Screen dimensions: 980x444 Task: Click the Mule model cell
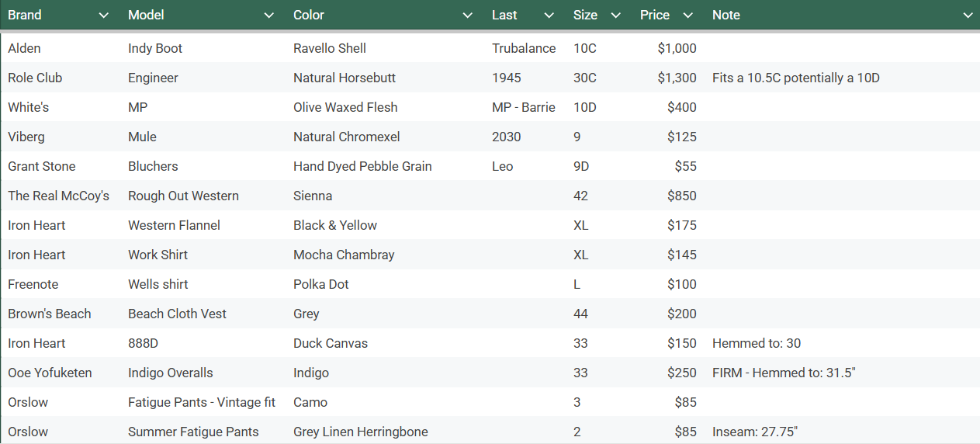142,137
